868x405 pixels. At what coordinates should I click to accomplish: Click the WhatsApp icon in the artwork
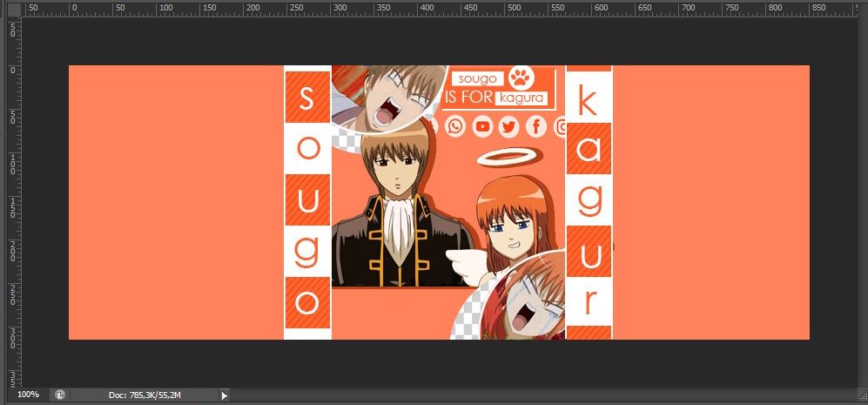(455, 127)
